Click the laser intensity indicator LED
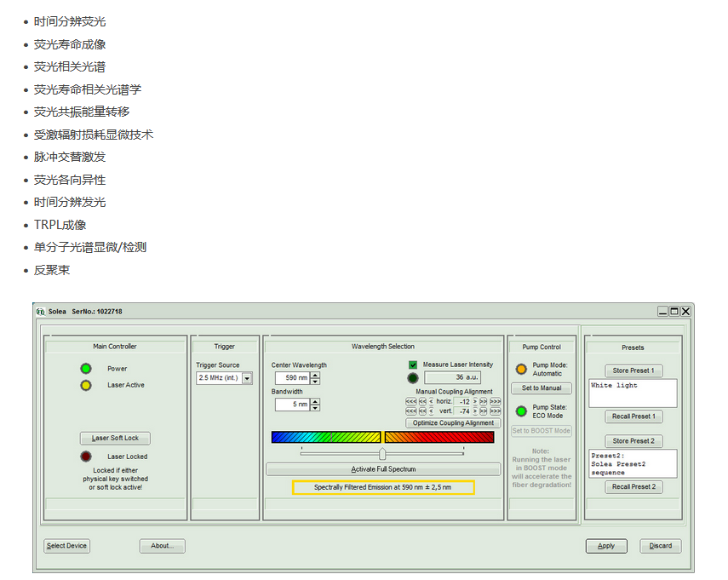Image resolution: width=728 pixels, height=580 pixels. pos(413,378)
